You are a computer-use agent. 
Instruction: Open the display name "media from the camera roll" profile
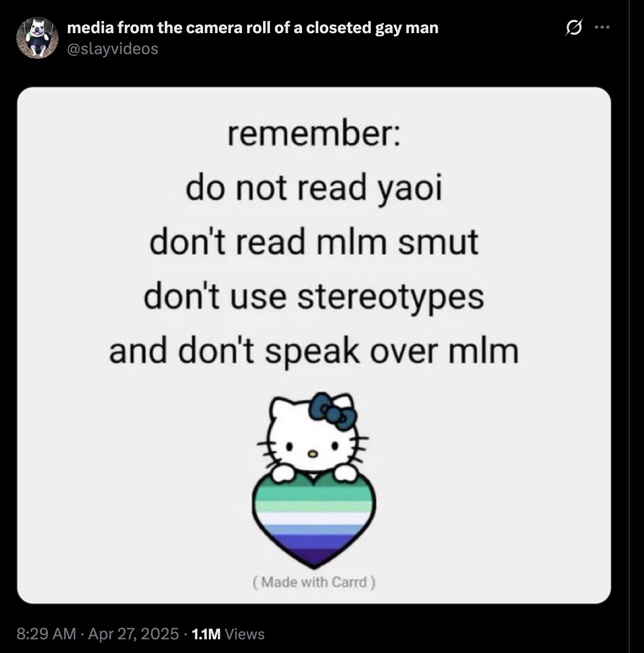(253, 27)
